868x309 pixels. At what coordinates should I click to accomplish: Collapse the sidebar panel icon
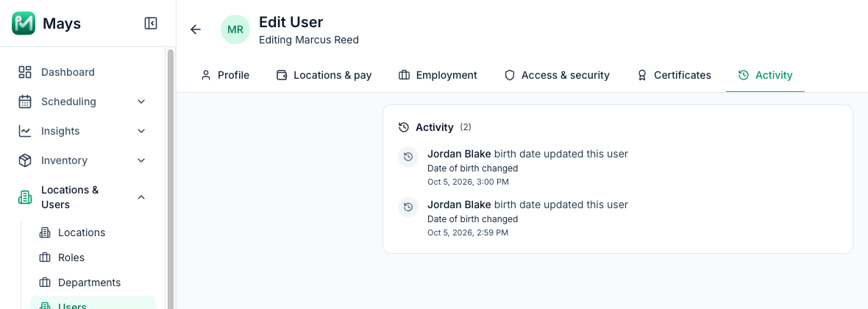(x=151, y=24)
